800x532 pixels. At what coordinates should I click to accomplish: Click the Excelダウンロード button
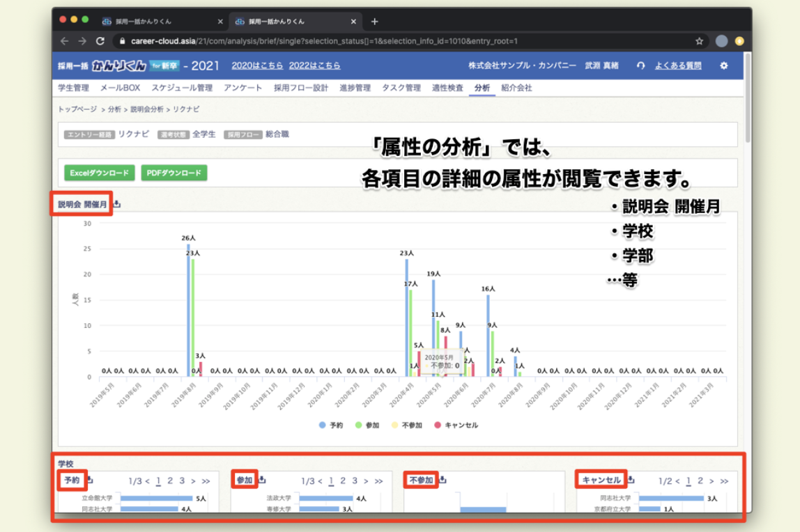tap(99, 173)
